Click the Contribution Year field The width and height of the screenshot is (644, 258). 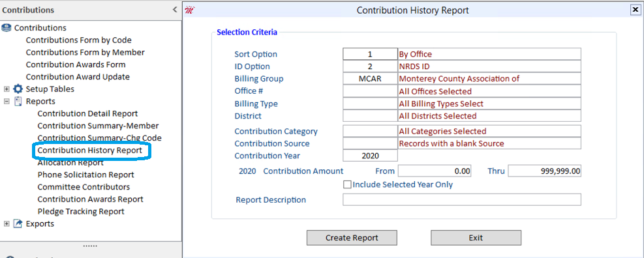click(370, 156)
